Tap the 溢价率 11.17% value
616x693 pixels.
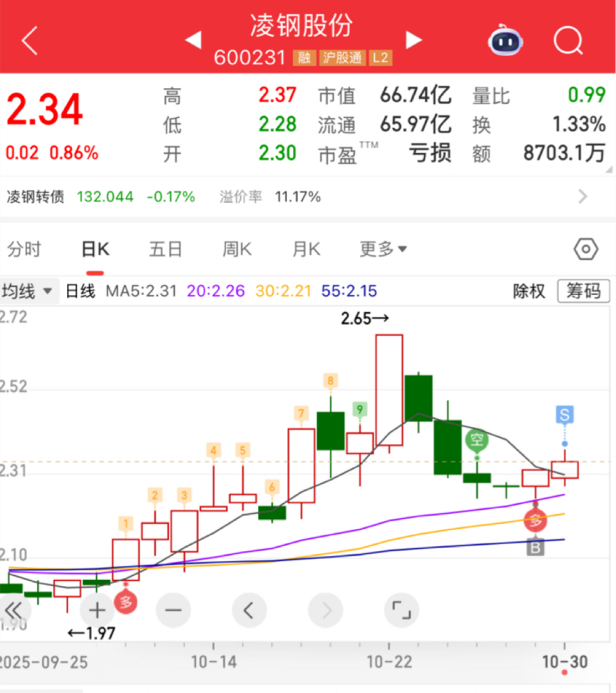tap(298, 197)
